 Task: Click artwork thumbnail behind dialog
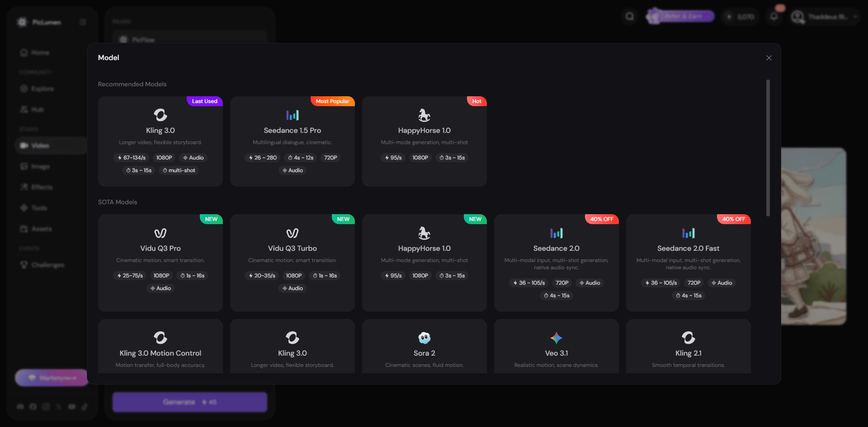[814, 236]
